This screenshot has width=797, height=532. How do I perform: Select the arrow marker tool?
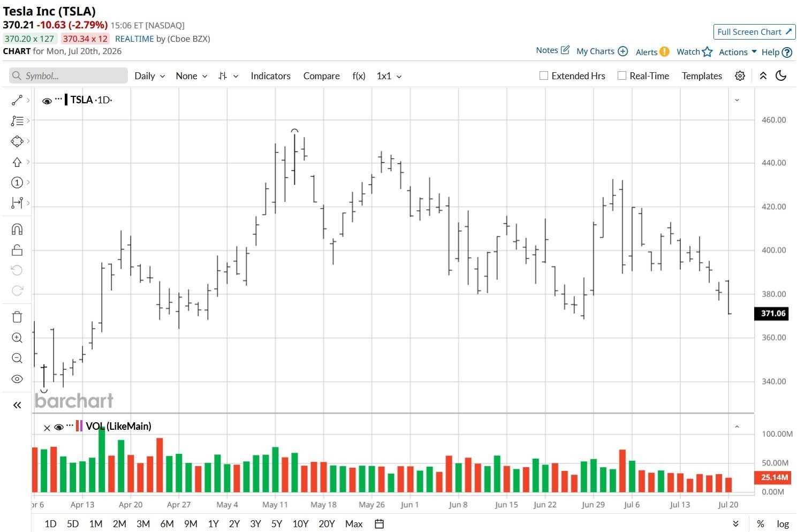point(17,162)
